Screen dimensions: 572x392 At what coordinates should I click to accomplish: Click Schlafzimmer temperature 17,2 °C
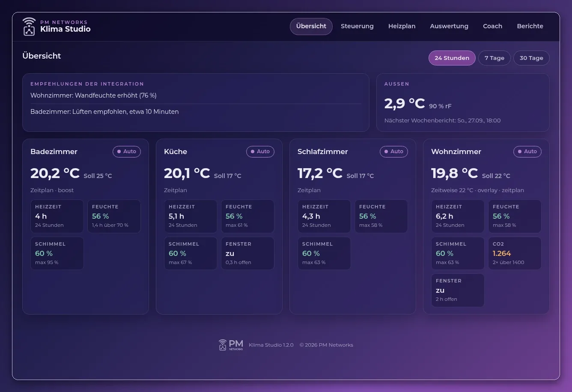320,173
